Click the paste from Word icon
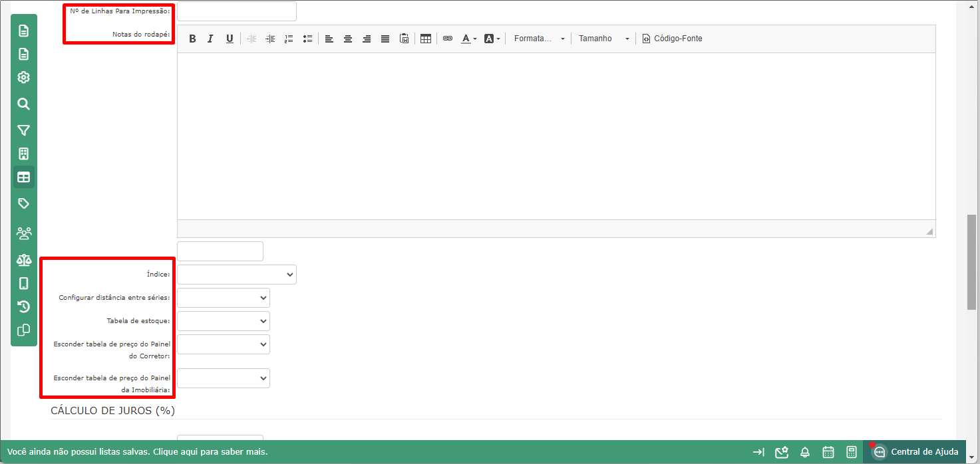The width and height of the screenshot is (980, 464). 404,39
